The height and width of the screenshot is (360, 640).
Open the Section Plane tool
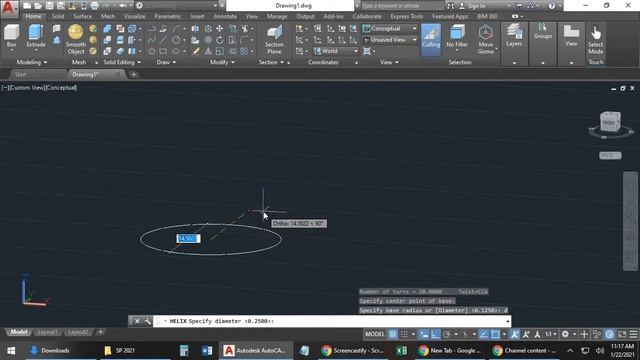(x=274, y=39)
